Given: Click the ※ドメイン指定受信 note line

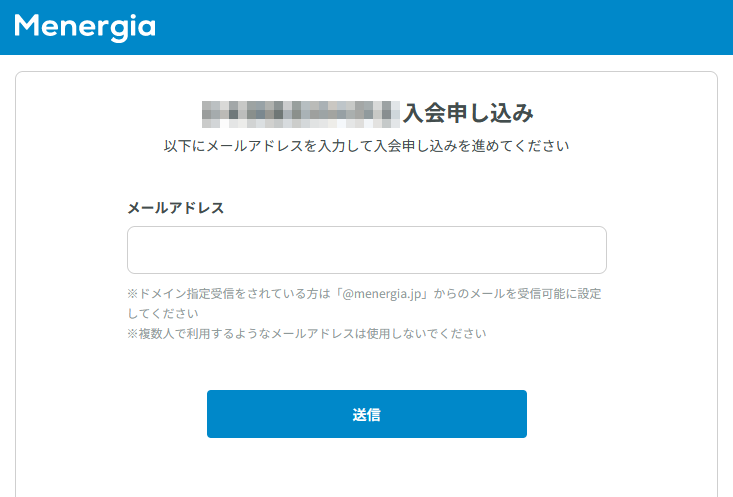Looking at the screenshot, I should coord(364,294).
